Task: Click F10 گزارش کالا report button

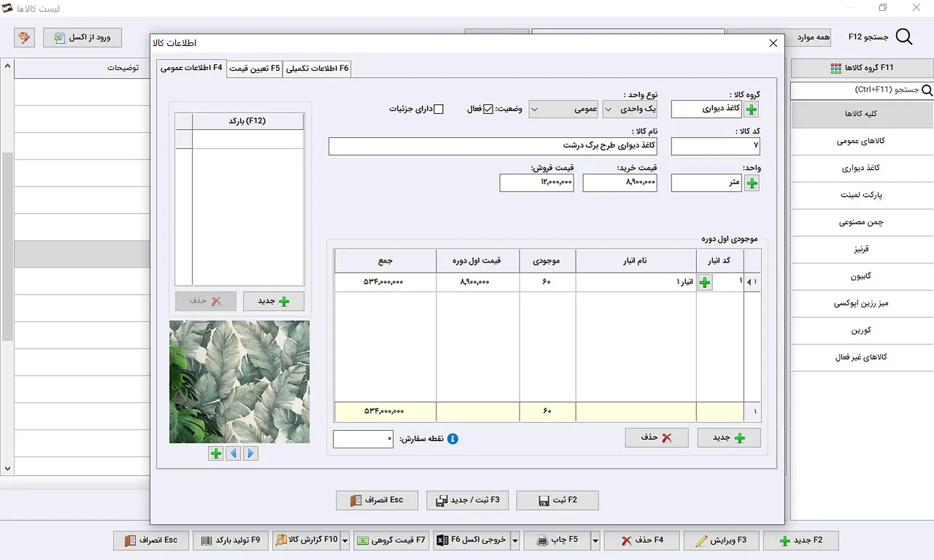Action: 306,540
